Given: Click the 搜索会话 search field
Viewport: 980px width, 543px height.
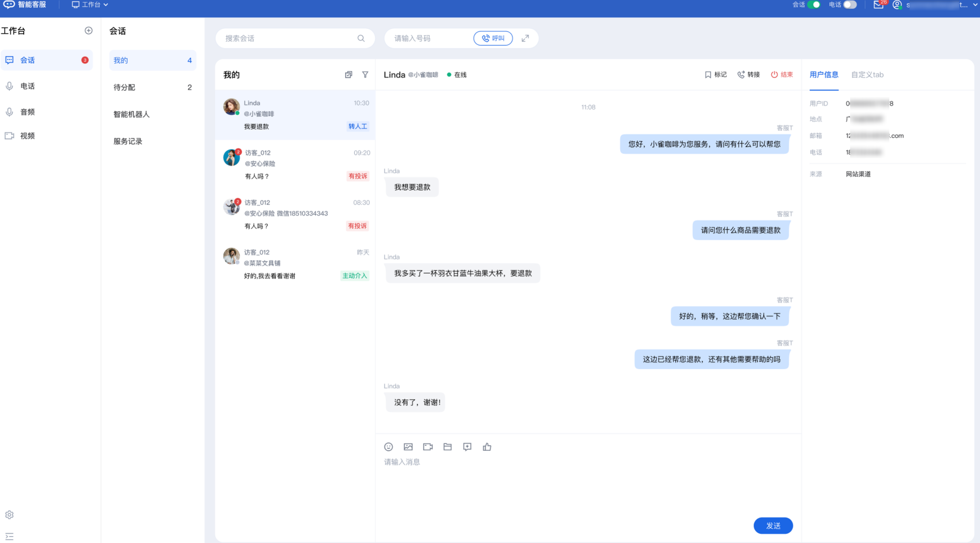Looking at the screenshot, I should 289,38.
